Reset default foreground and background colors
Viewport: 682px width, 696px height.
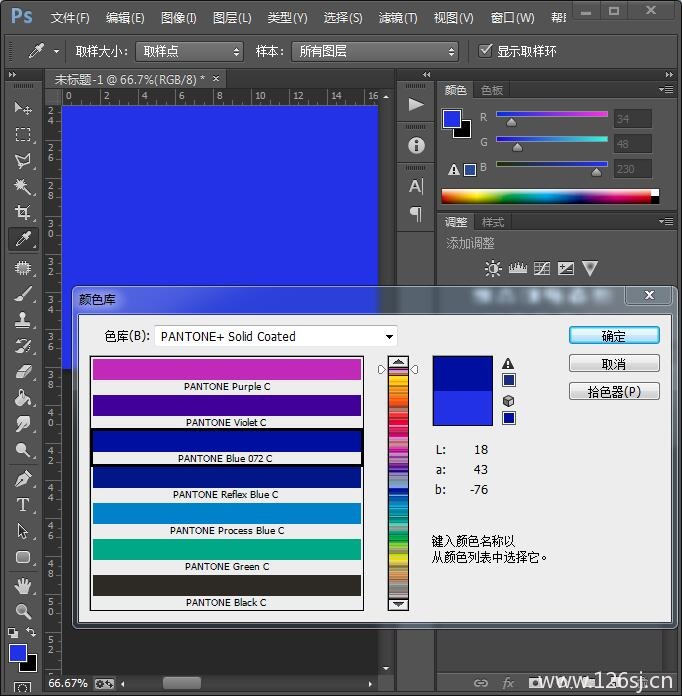tap(13, 632)
